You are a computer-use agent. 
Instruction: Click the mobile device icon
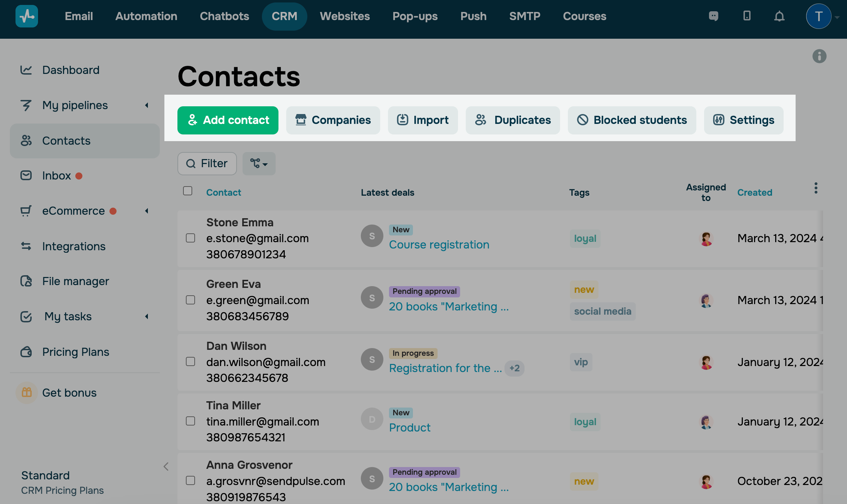[x=747, y=16]
